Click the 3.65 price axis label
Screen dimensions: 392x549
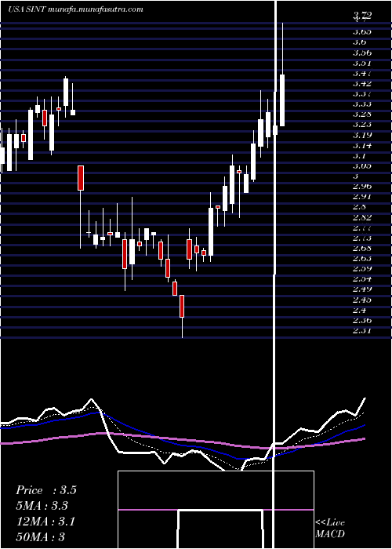[362, 32]
